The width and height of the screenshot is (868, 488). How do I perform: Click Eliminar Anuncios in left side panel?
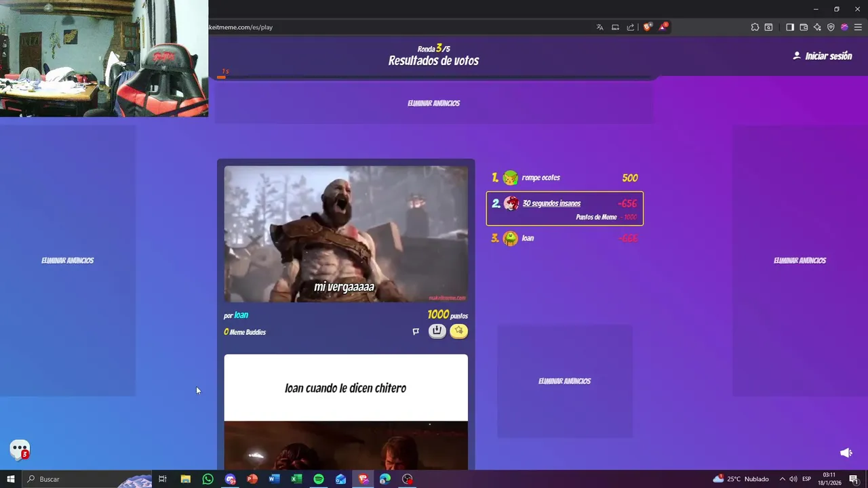[x=68, y=260]
